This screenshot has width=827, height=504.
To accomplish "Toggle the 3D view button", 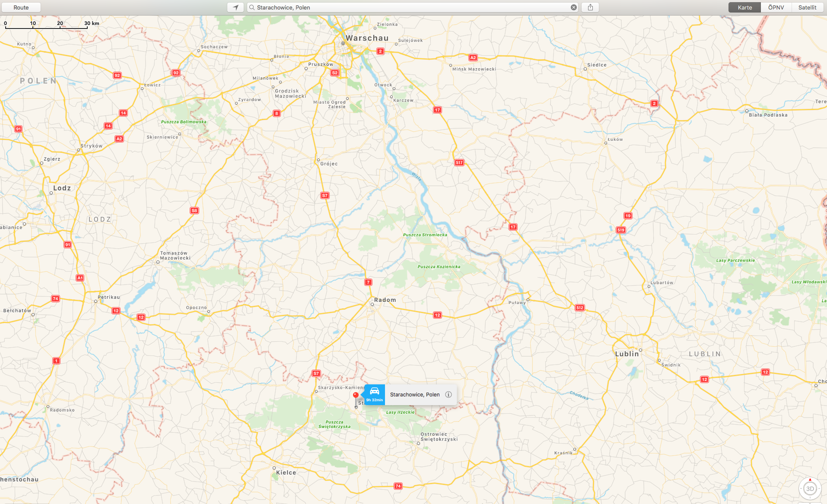I will pos(810,488).
